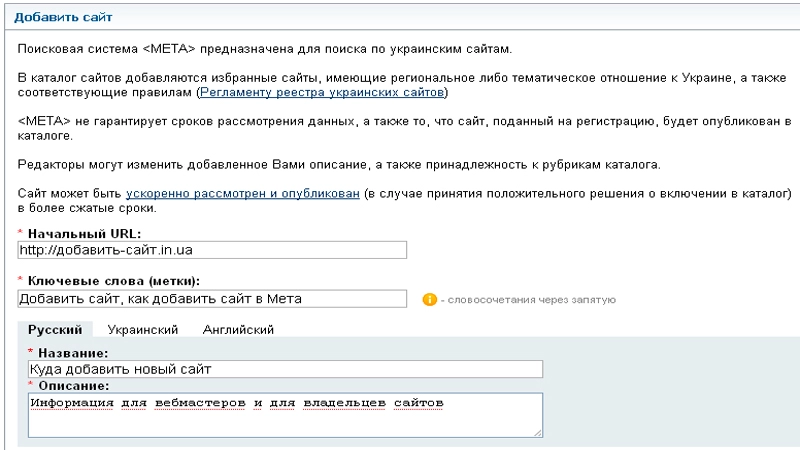The width and height of the screenshot is (800, 450).
Task: Click the sentence starting Поисковая система <META>
Action: pos(265,49)
